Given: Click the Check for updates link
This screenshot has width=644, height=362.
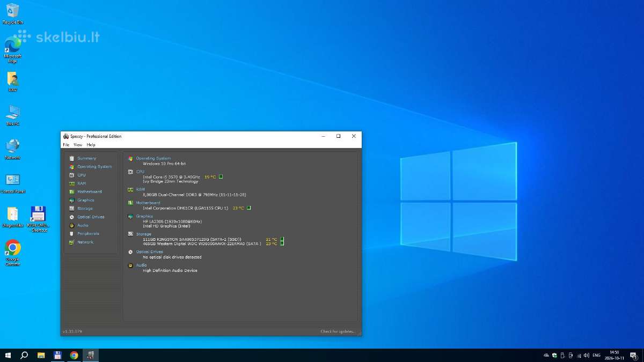Looking at the screenshot, I should pos(338,331).
